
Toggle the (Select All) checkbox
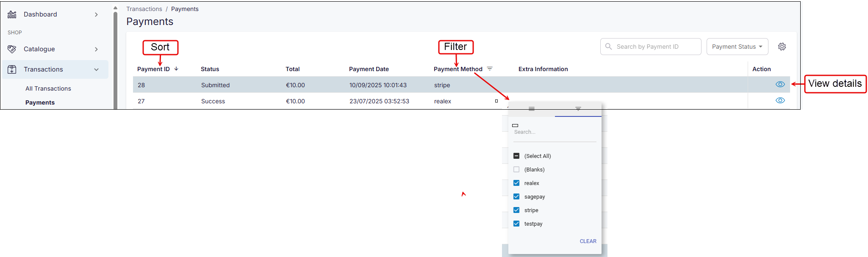pos(516,156)
